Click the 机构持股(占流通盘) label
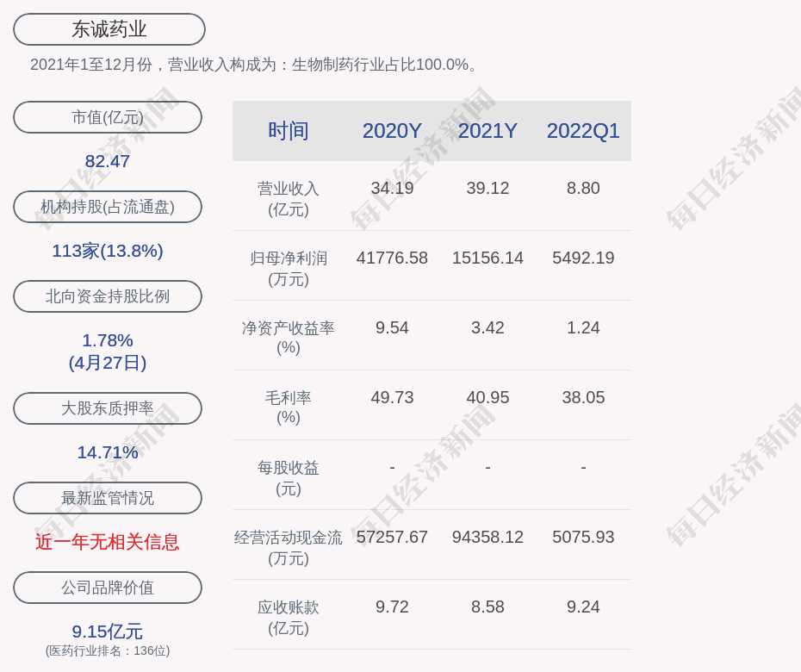 coord(108,207)
